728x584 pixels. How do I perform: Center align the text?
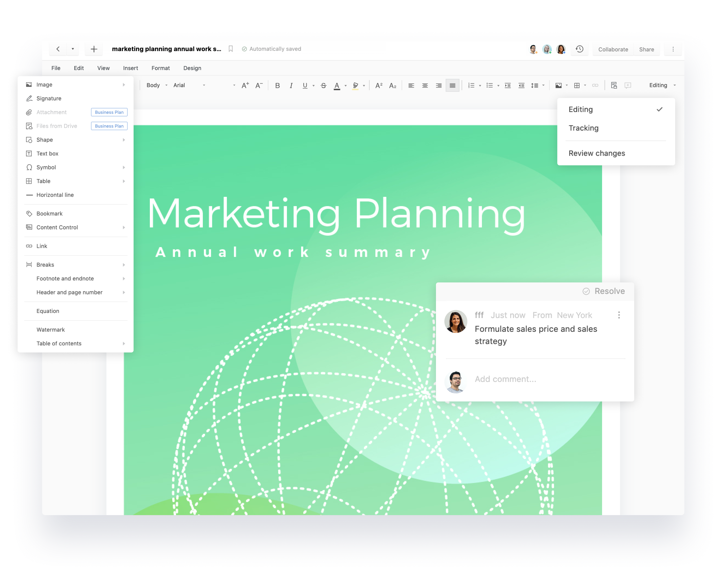(425, 85)
